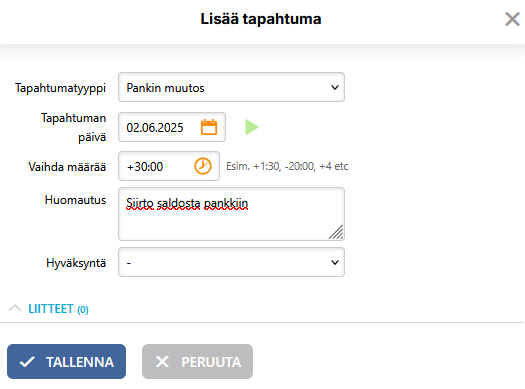Screen dimensions: 525x389
Task: Click the green play arrow next to date
Action: pyautogui.click(x=251, y=127)
